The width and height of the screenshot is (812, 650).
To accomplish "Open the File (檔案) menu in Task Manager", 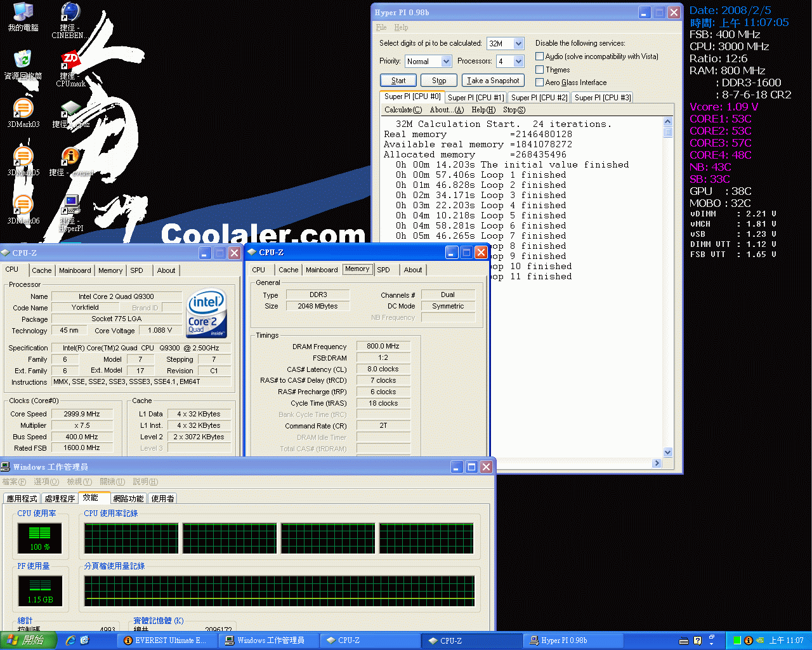I will 15,482.
